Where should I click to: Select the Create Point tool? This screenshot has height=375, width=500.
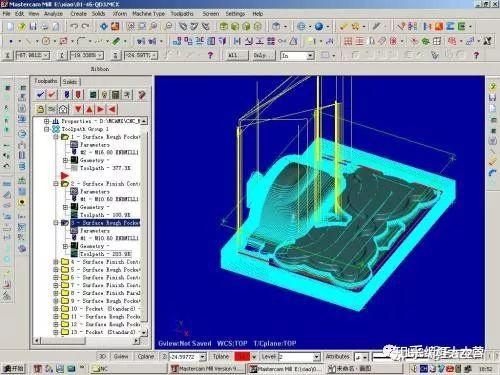11,41
